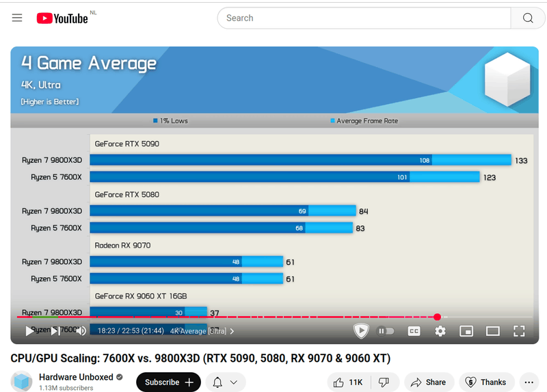Skip to the next video
This screenshot has width=547, height=392.
pyautogui.click(x=56, y=331)
